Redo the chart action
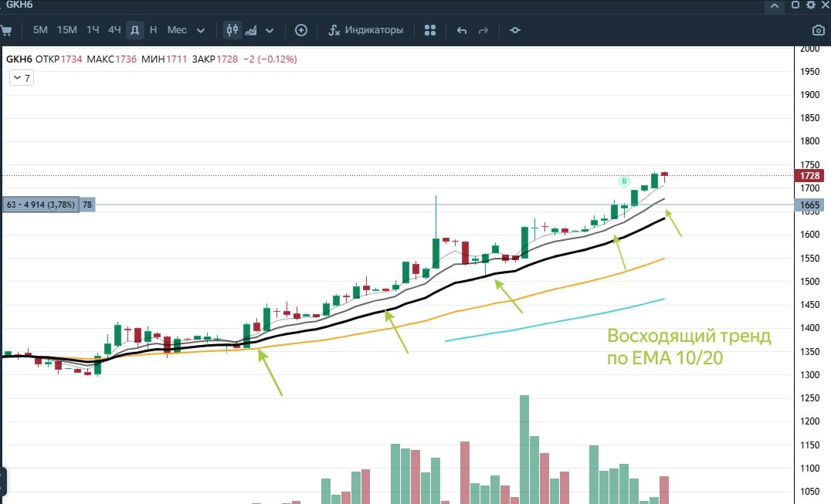Viewport: 831px width, 504px height. [x=483, y=30]
